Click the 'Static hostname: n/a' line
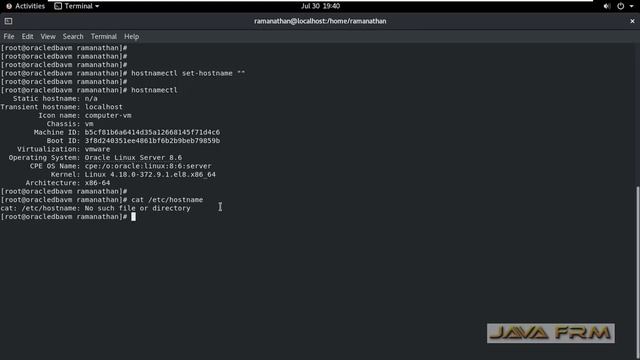Viewport: 640px width, 360px height. click(x=55, y=98)
